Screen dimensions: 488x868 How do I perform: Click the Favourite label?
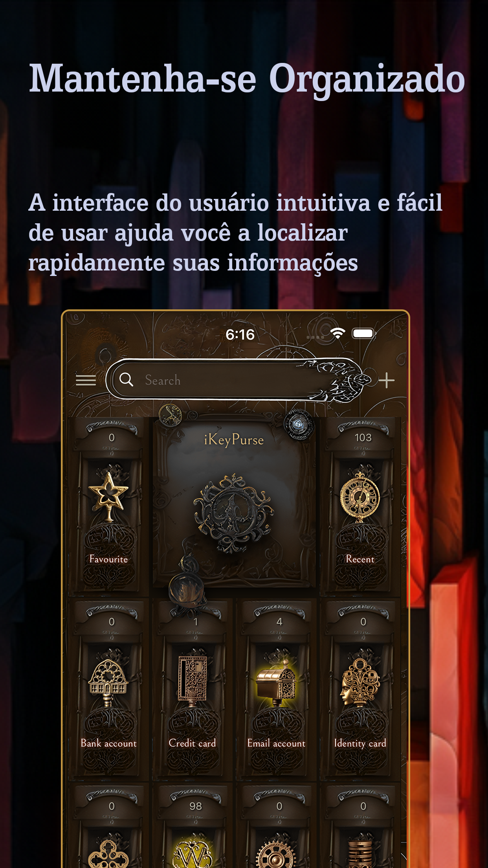108,559
